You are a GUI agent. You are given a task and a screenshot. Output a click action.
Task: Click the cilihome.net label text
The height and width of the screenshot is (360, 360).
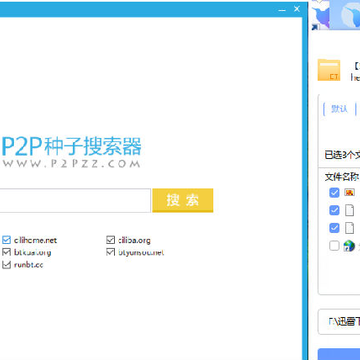click(35, 240)
